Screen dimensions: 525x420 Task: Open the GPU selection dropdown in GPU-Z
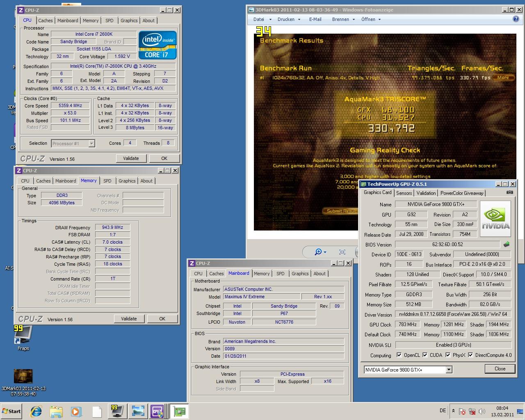click(x=449, y=370)
